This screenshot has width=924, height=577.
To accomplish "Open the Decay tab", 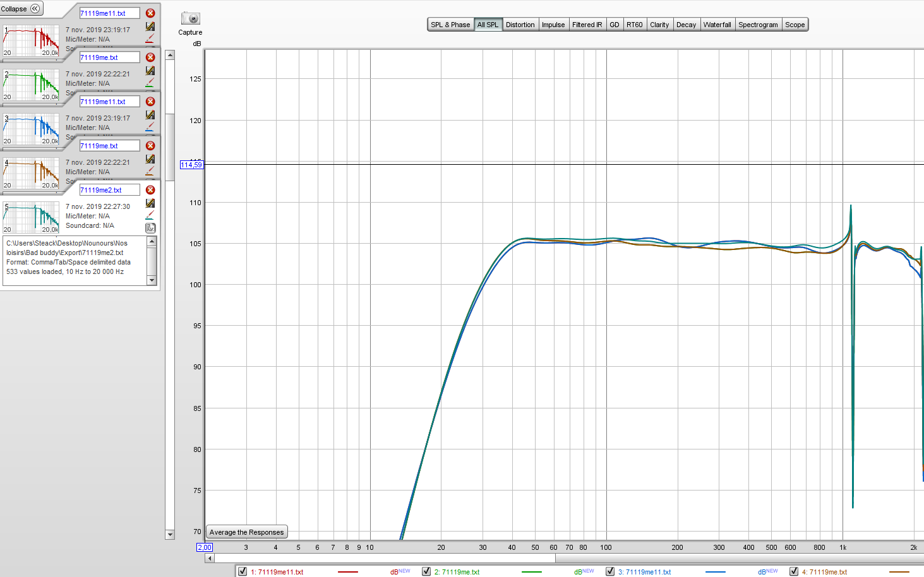I will tap(686, 25).
